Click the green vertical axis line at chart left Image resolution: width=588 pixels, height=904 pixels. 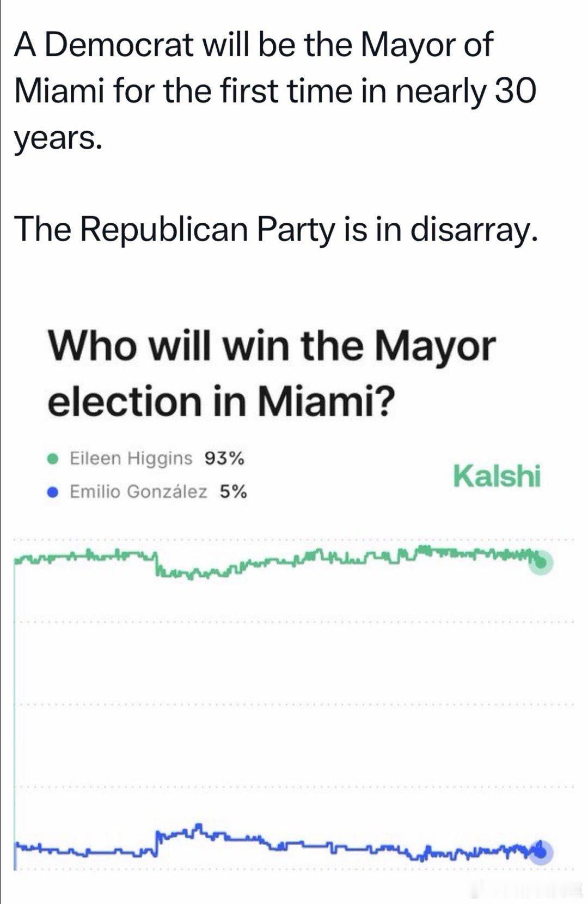14,708
